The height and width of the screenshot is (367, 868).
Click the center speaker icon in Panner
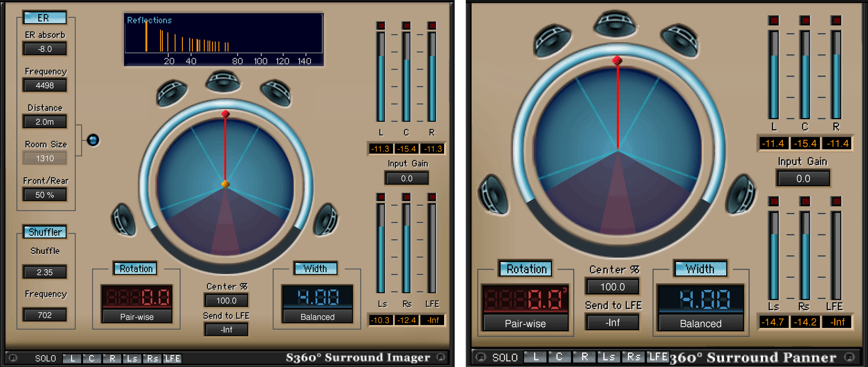tap(615, 23)
